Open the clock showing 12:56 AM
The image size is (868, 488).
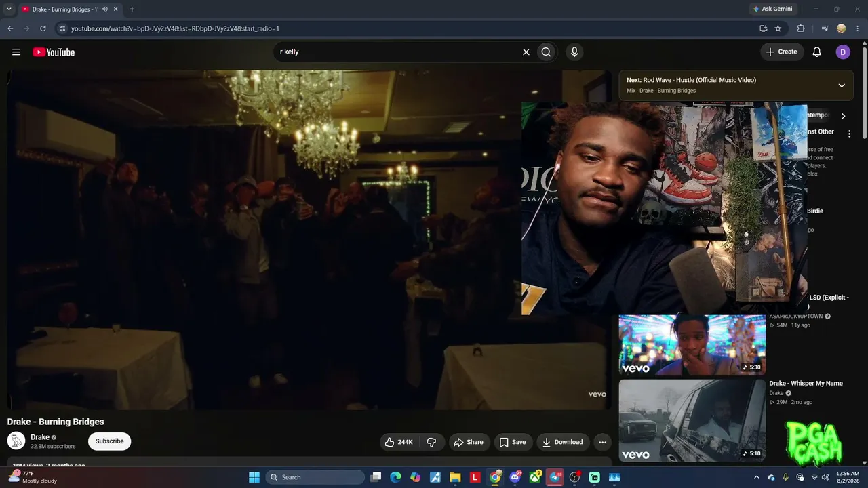[x=848, y=477]
